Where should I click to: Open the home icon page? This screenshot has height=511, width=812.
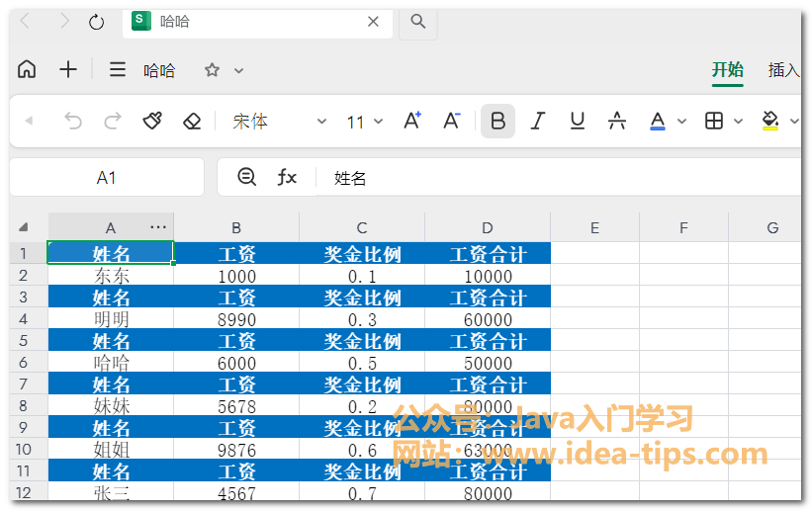click(27, 69)
